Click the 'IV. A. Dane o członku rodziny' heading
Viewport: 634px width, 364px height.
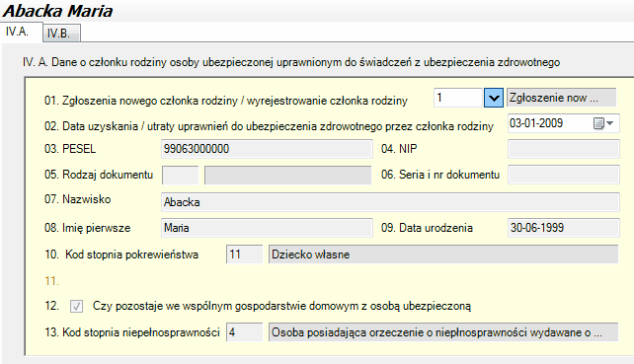click(x=291, y=62)
